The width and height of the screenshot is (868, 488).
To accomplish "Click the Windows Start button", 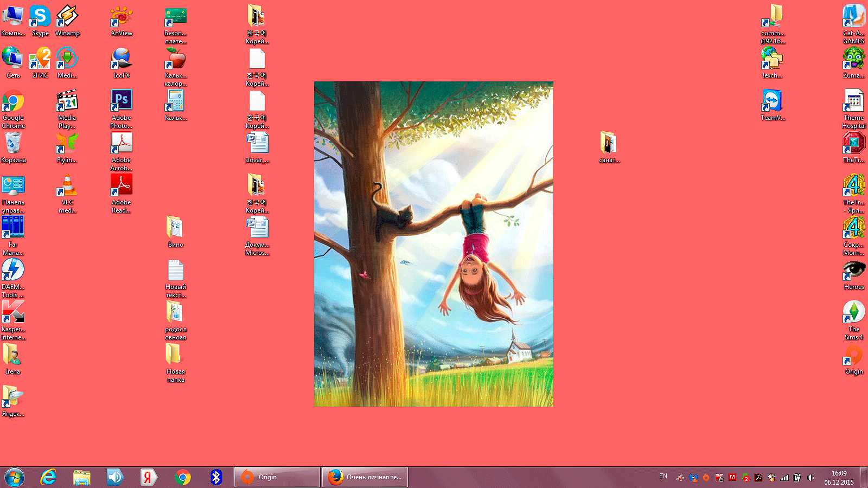I will tap(15, 477).
